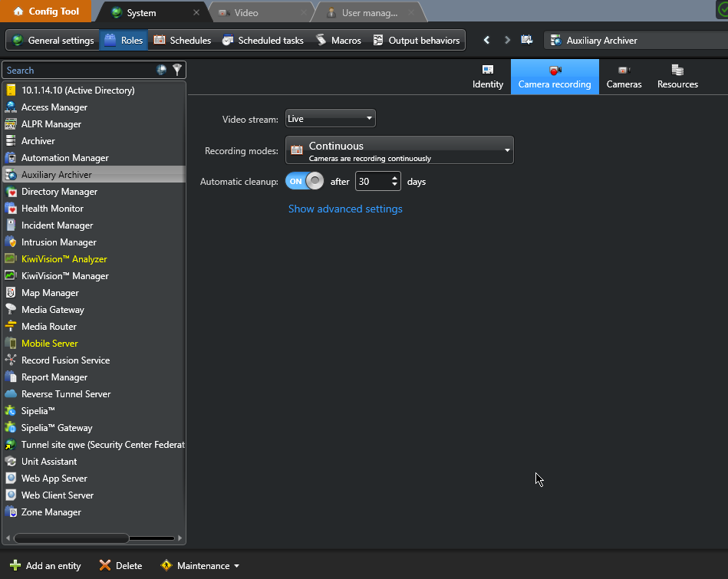Open the Schedules view
Image resolution: width=728 pixels, height=579 pixels.
183,41
